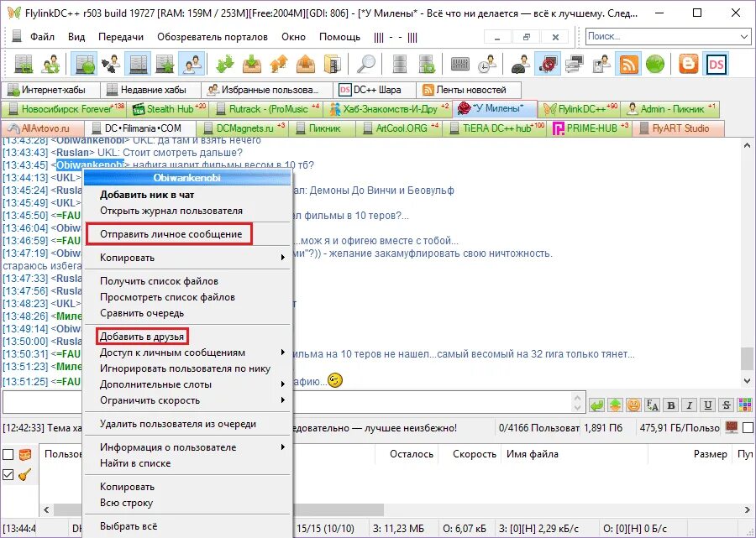Expand Дополнительные слоты submenu

(x=283, y=384)
